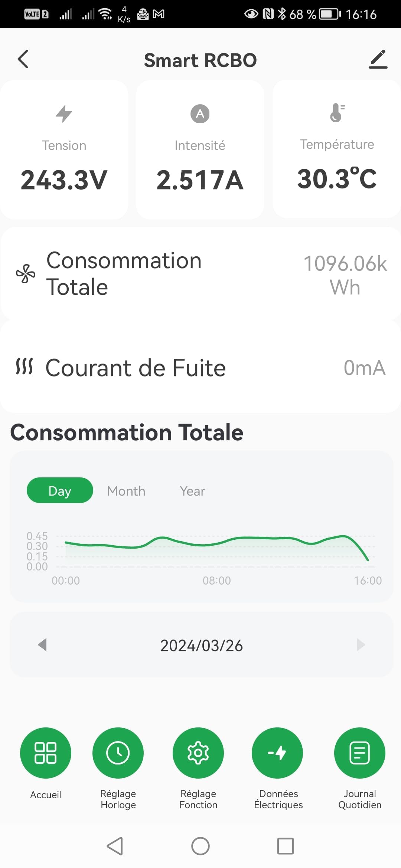Screen dimensions: 401x868
Task: Switch chart to Month view
Action: (x=126, y=491)
